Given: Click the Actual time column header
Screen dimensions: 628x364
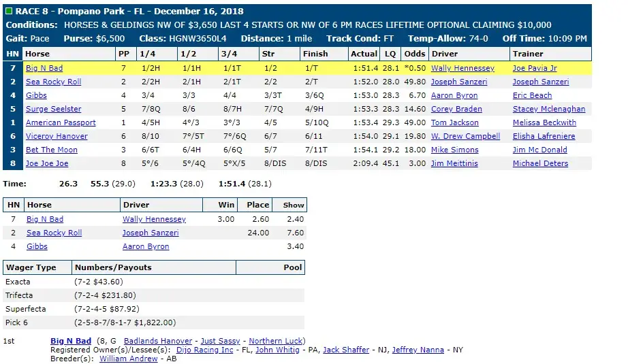Looking at the screenshot, I should 364,54.
